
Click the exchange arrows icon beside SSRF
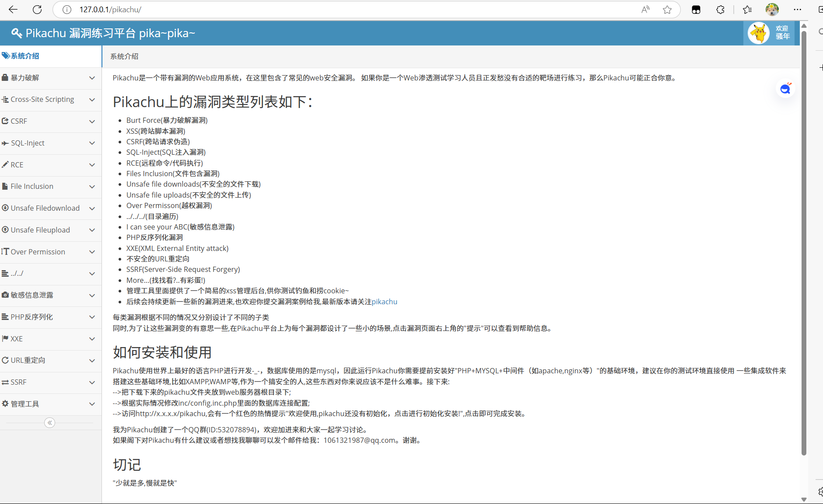pos(5,382)
